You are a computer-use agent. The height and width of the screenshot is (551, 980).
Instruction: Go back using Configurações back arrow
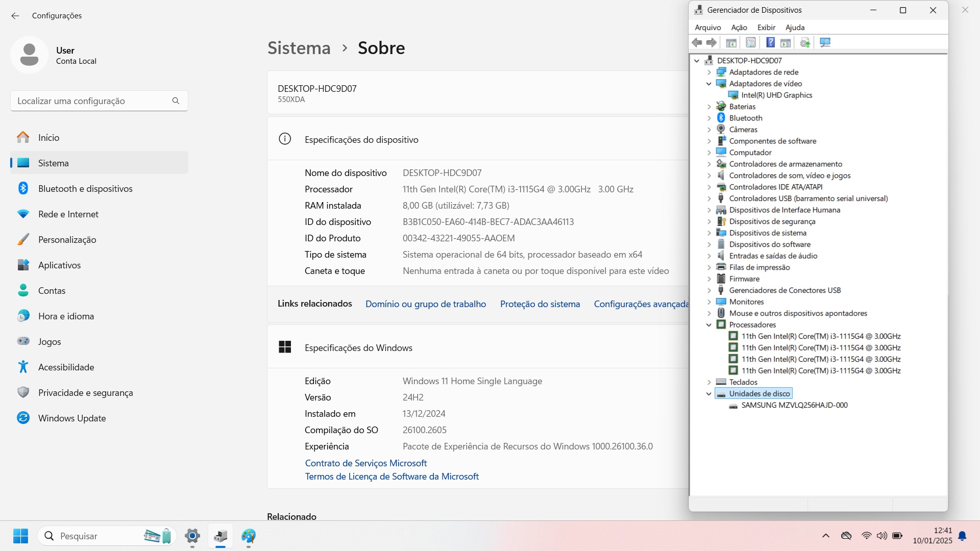pyautogui.click(x=15, y=16)
